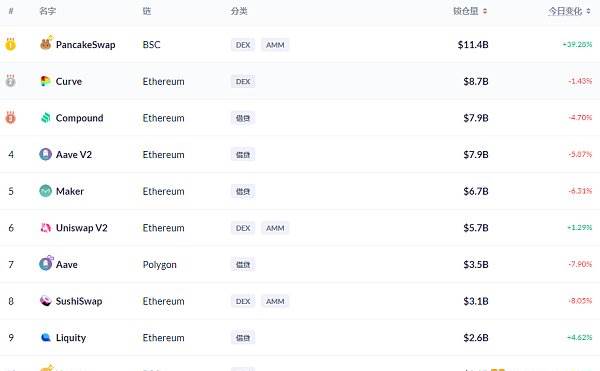
Task: Click the 分类 column header
Action: [239, 11]
